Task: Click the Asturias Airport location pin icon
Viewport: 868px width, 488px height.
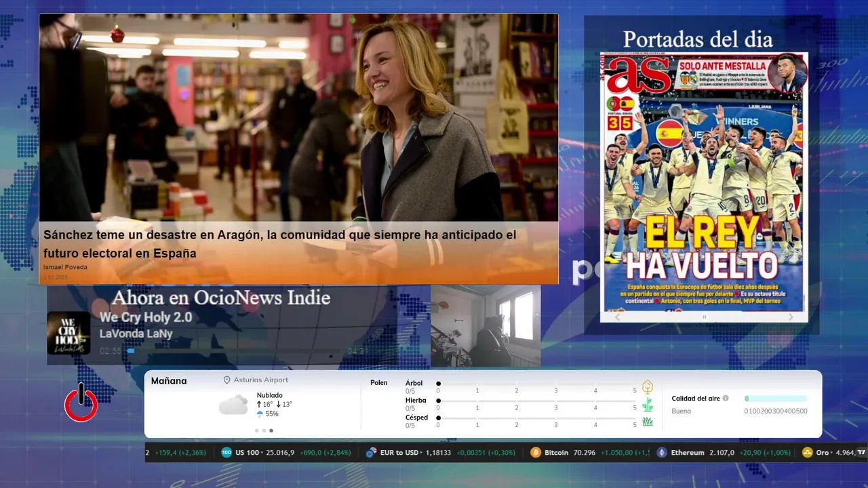Action: pyautogui.click(x=227, y=380)
